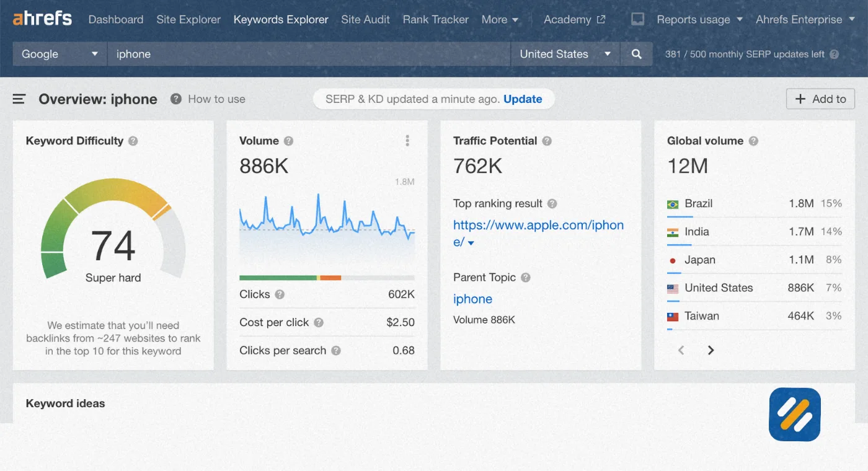Click the Add to button
The width and height of the screenshot is (868, 471).
[x=820, y=99]
